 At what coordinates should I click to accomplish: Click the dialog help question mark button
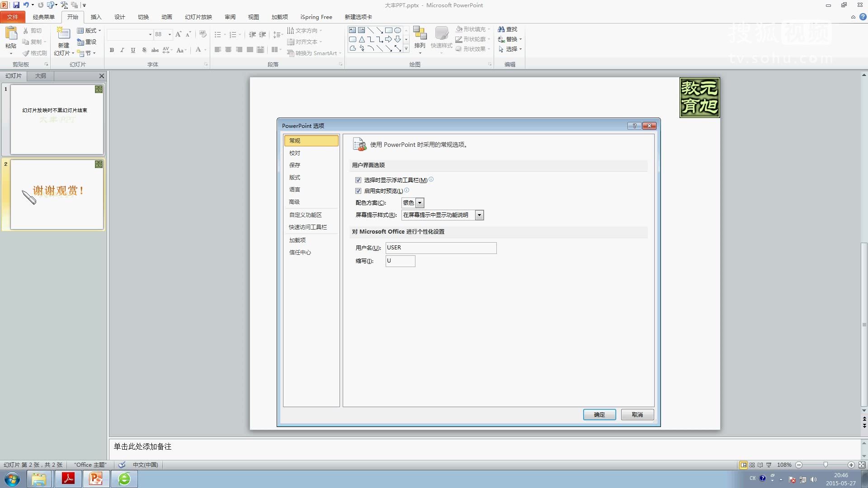coord(634,126)
